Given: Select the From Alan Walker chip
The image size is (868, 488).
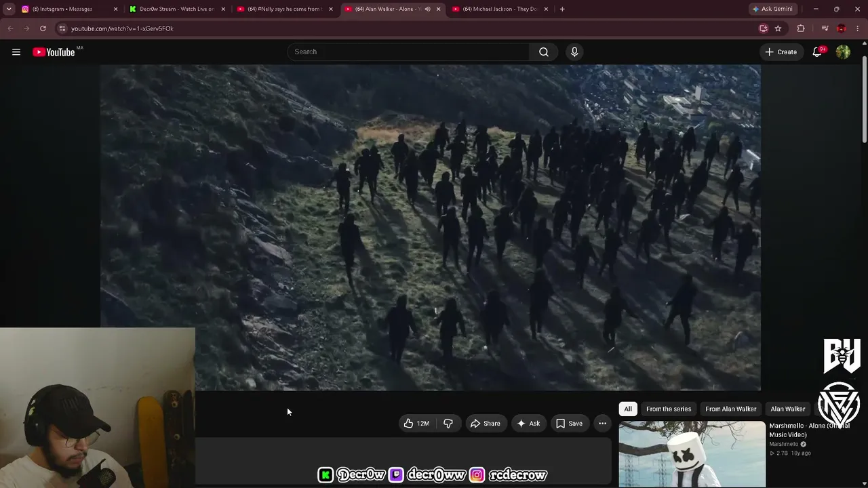Looking at the screenshot, I should (731, 409).
